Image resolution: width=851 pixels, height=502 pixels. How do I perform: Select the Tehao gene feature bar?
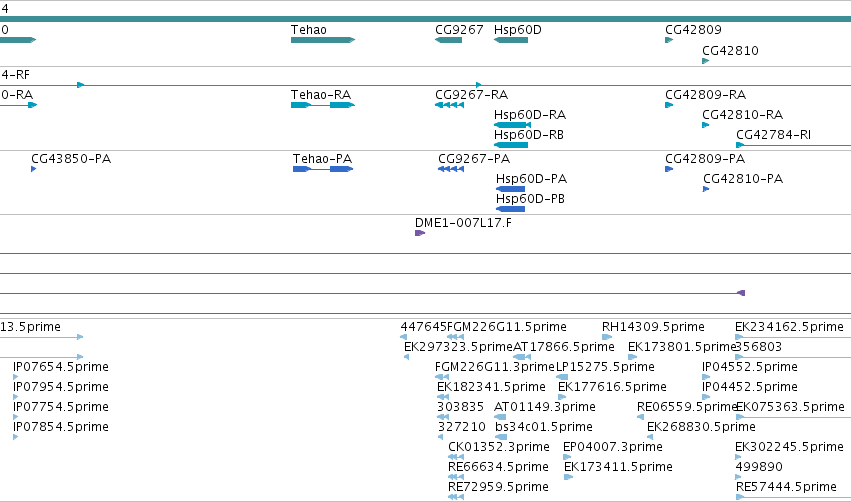[x=323, y=40]
